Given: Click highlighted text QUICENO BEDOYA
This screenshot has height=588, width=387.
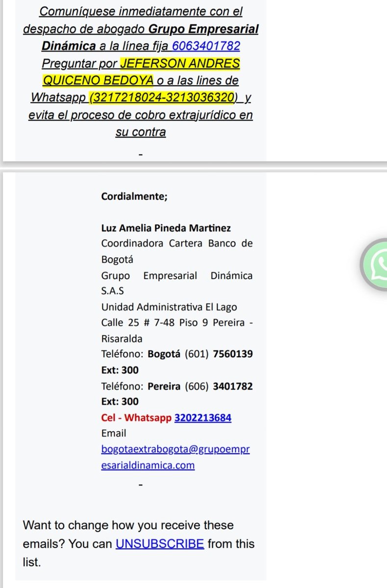Looking at the screenshot, I should tap(98, 81).
